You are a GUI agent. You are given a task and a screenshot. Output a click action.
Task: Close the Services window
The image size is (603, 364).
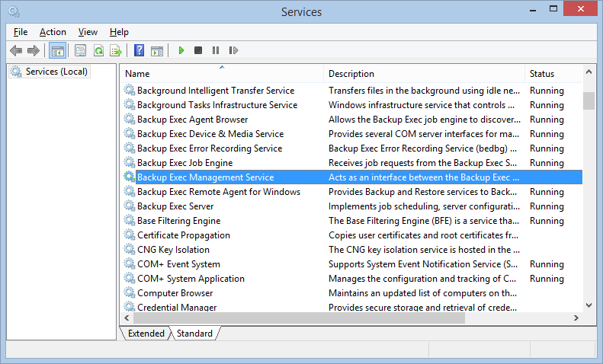pos(581,9)
